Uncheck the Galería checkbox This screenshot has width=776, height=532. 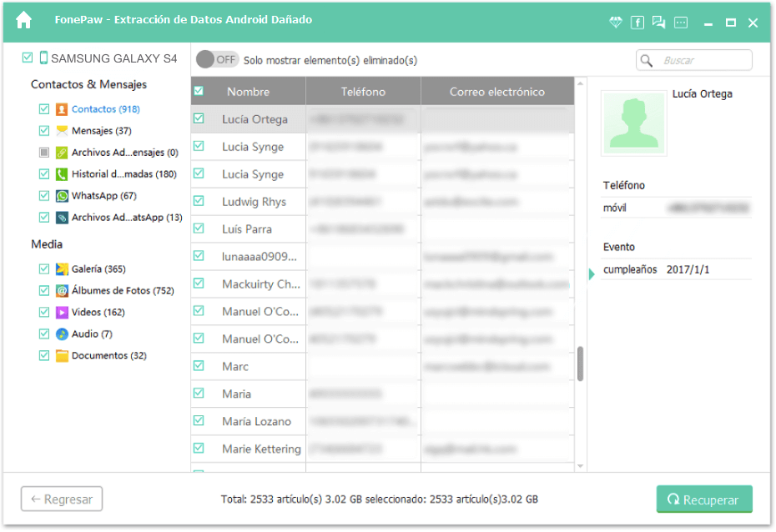44,269
